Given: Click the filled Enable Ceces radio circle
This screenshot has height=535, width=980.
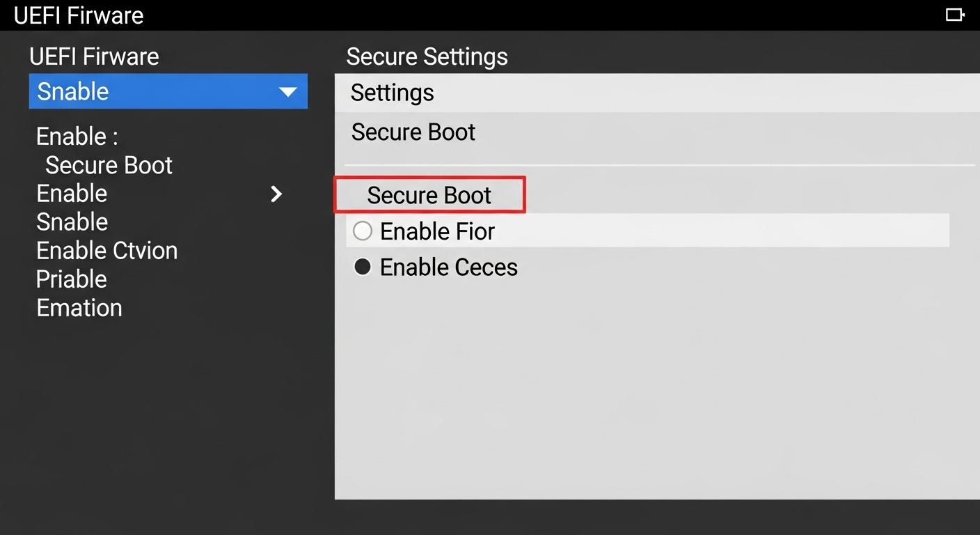Looking at the screenshot, I should [362, 266].
